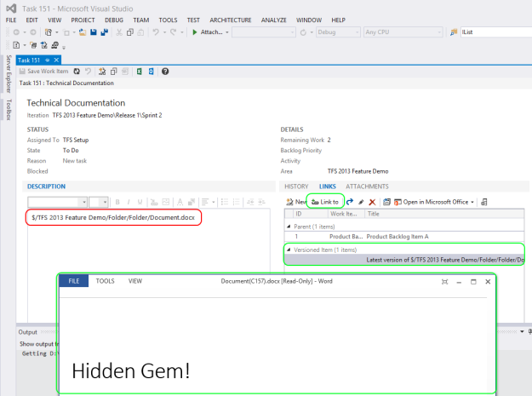The height and width of the screenshot is (396, 532).
Task: Click the FILE tab in Word
Action: point(74,280)
